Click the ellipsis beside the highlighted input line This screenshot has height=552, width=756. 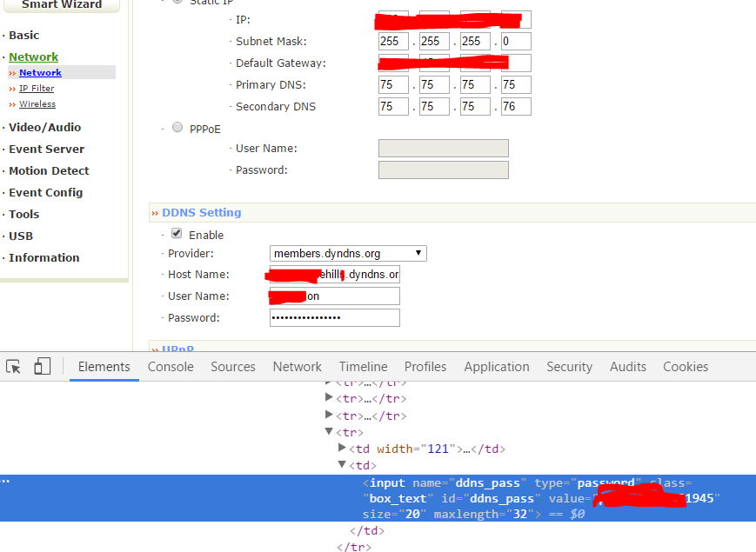point(5,482)
